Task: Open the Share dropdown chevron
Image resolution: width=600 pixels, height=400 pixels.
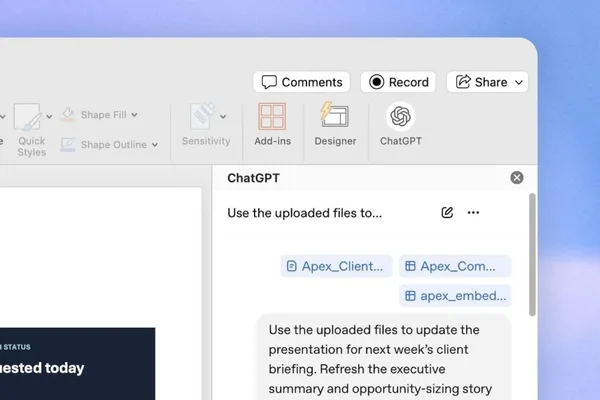Action: [x=519, y=82]
